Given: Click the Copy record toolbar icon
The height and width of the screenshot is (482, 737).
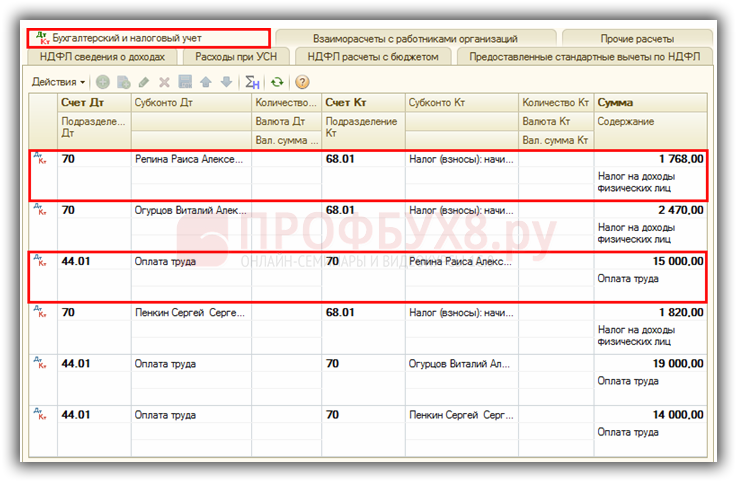Looking at the screenshot, I should 124,82.
